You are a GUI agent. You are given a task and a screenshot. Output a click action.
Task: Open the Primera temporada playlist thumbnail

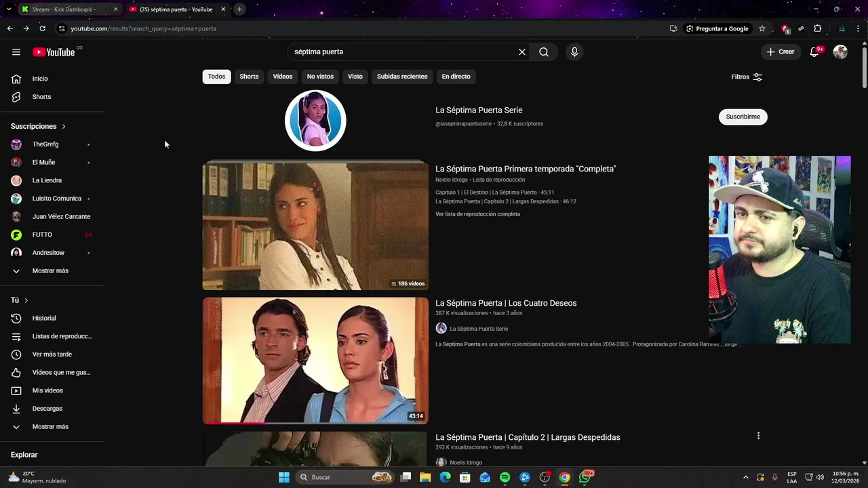(x=315, y=226)
